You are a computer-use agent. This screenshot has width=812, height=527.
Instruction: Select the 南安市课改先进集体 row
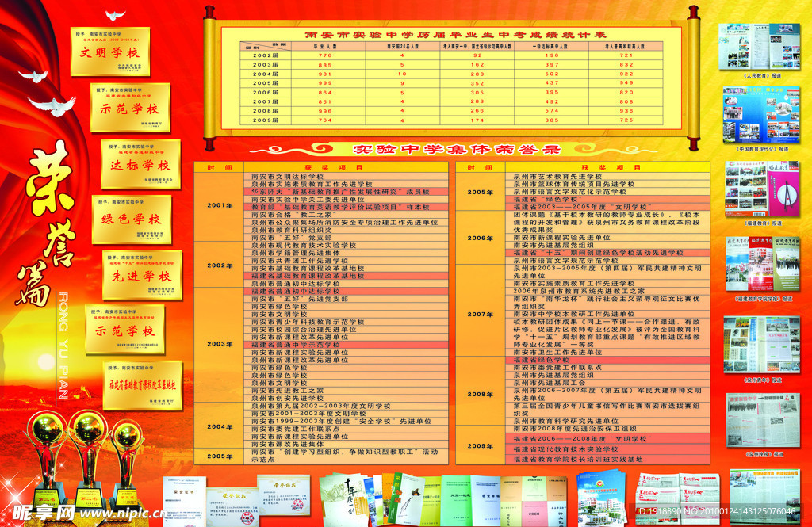[x=346, y=444]
